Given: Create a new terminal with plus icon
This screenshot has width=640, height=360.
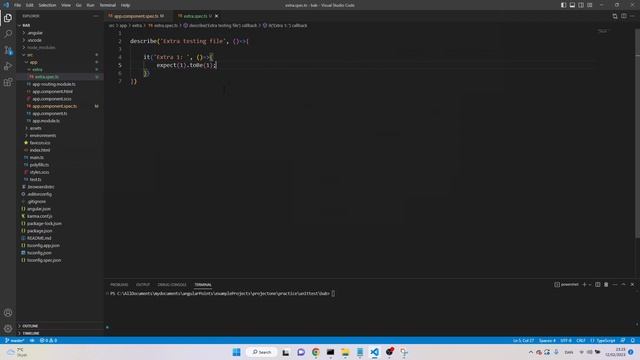Looking at the screenshot, I should (584, 284).
